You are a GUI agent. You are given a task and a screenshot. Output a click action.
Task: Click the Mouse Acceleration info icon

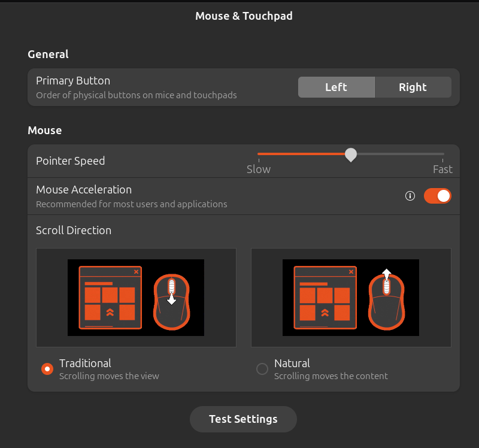pos(410,196)
